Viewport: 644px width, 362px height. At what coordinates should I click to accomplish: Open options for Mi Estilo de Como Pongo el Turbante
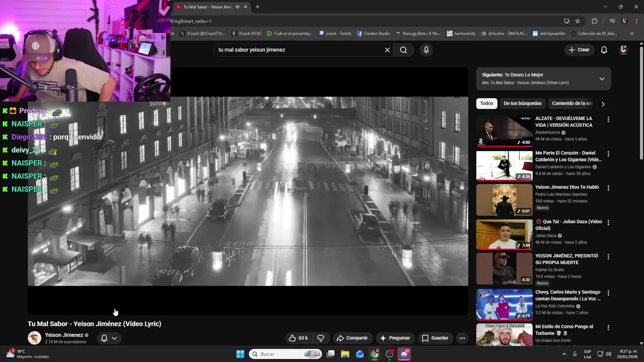click(x=608, y=327)
